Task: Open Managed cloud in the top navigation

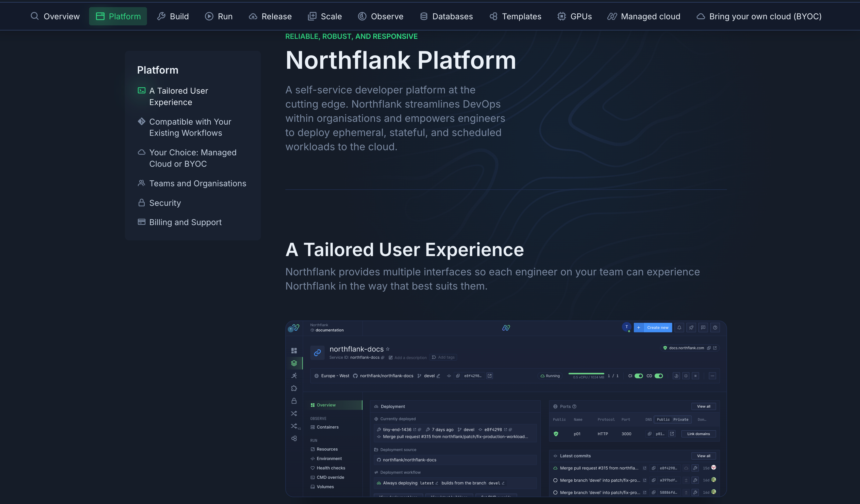Action: click(644, 16)
